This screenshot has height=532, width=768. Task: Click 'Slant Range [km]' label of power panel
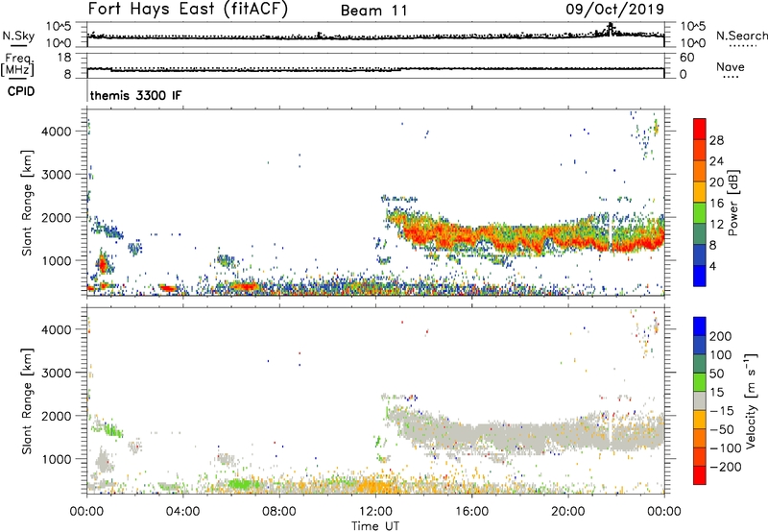click(27, 203)
